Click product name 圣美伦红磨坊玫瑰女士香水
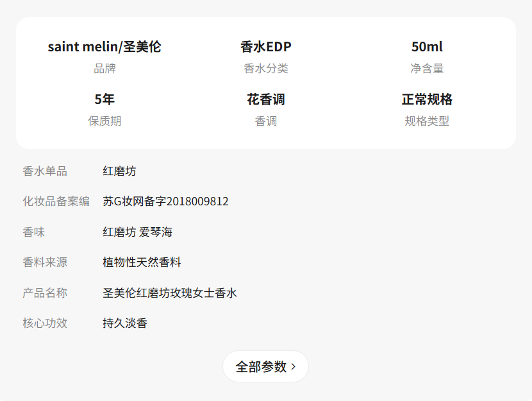532x401 pixels. pos(170,293)
